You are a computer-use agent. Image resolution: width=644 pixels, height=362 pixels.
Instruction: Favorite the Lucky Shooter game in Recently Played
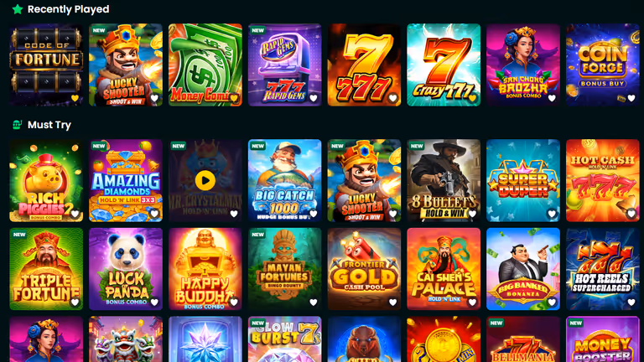(x=154, y=98)
